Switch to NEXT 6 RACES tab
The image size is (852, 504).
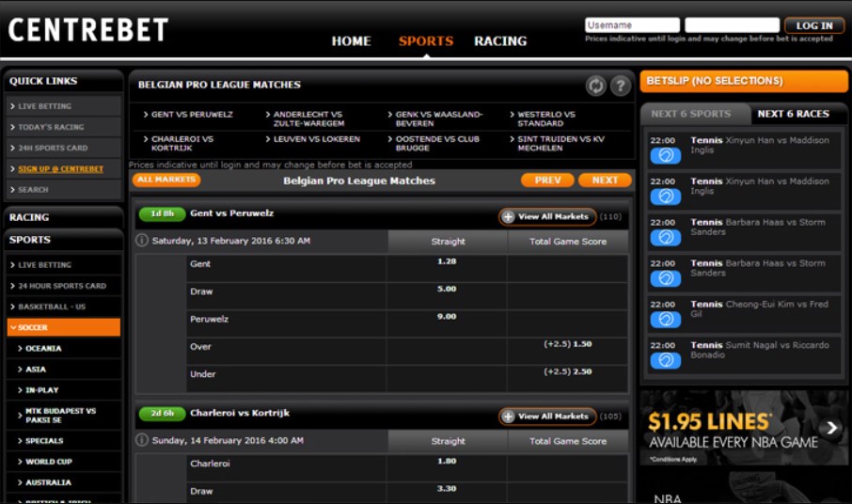[794, 114]
